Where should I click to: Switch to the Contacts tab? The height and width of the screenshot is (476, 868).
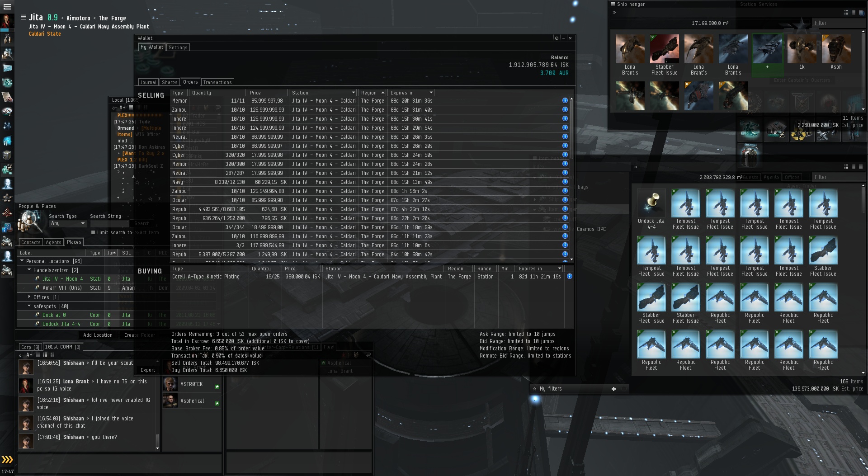31,242
